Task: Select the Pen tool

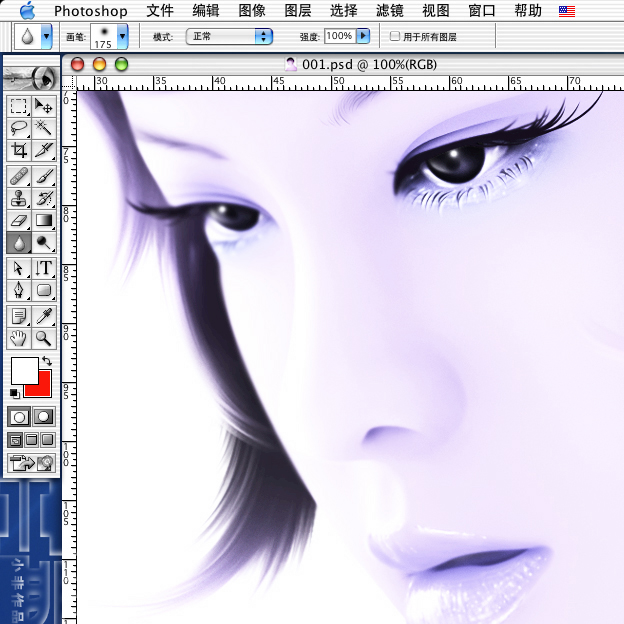Action: [x=19, y=290]
